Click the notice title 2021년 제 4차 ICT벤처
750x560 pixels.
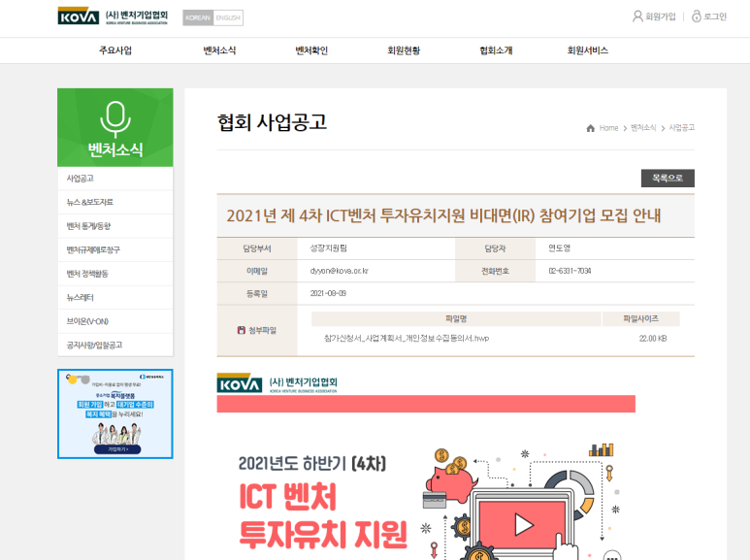click(443, 215)
